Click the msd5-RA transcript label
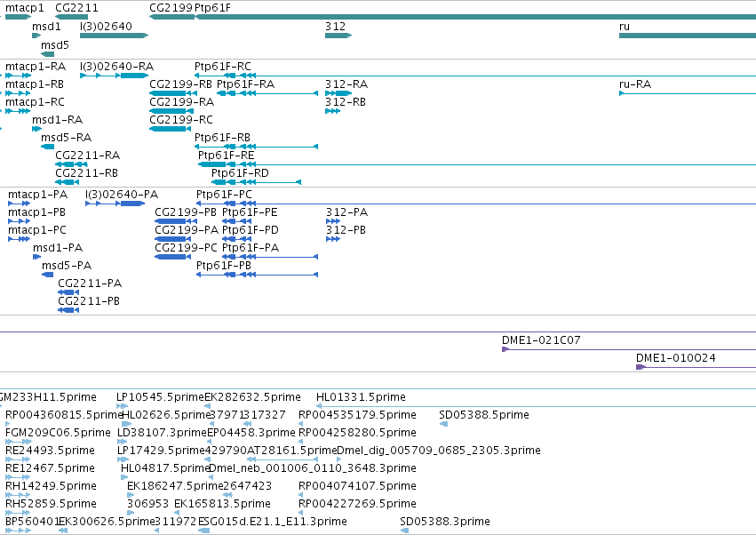This screenshot has height=535, width=756. [66, 138]
